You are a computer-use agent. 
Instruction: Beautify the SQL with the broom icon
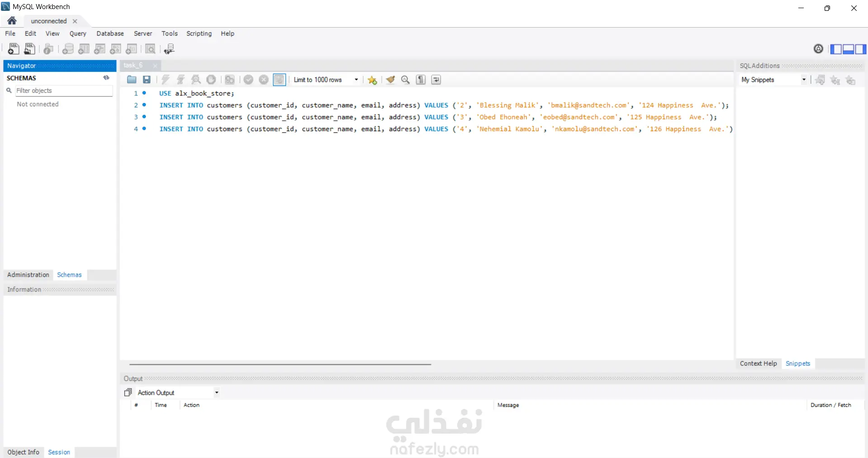point(390,80)
